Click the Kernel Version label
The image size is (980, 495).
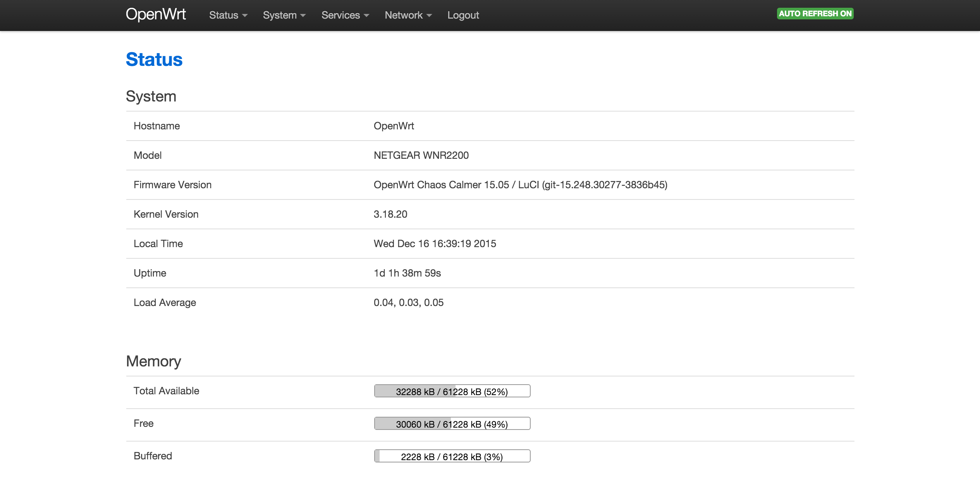pos(166,214)
